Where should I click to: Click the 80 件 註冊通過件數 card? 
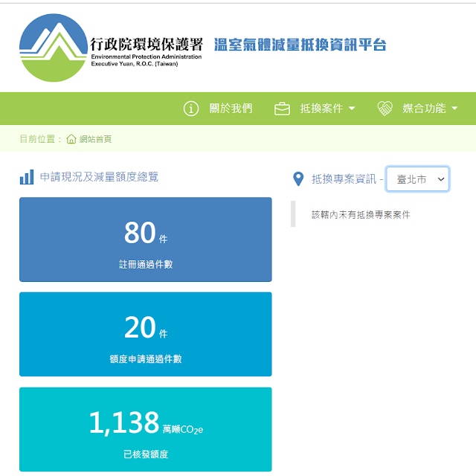(x=146, y=239)
